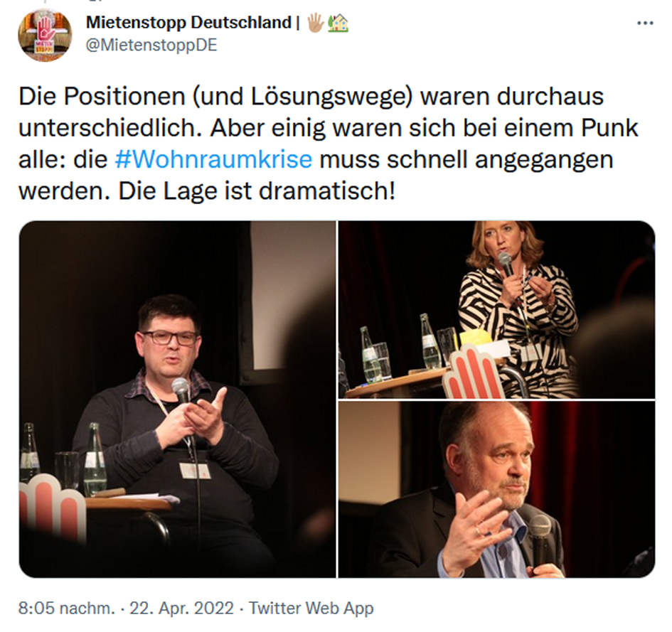Open the Mietenstopp Deutschland profile avatar
The width and height of the screenshot is (672, 632).
coord(45,35)
